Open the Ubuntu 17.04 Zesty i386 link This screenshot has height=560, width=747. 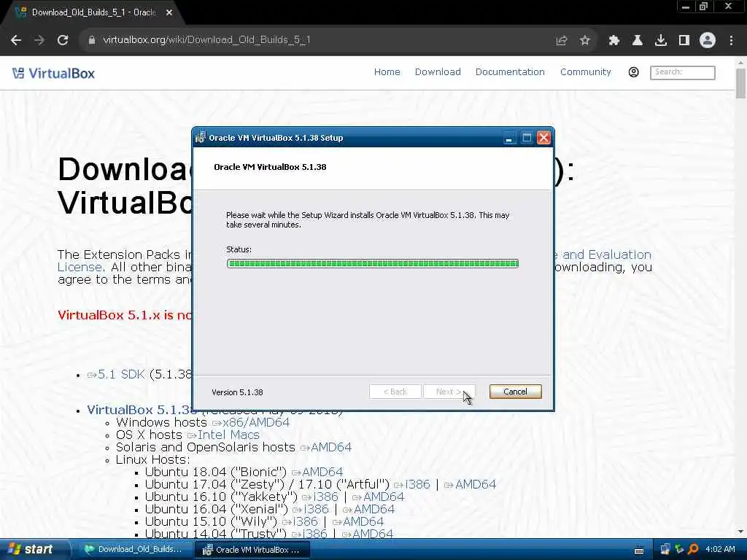coord(412,484)
